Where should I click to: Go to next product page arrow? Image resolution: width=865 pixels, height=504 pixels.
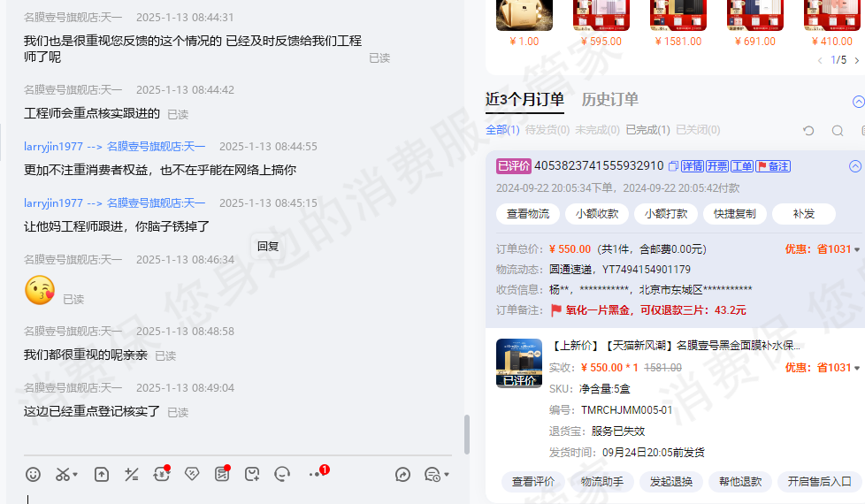(857, 61)
